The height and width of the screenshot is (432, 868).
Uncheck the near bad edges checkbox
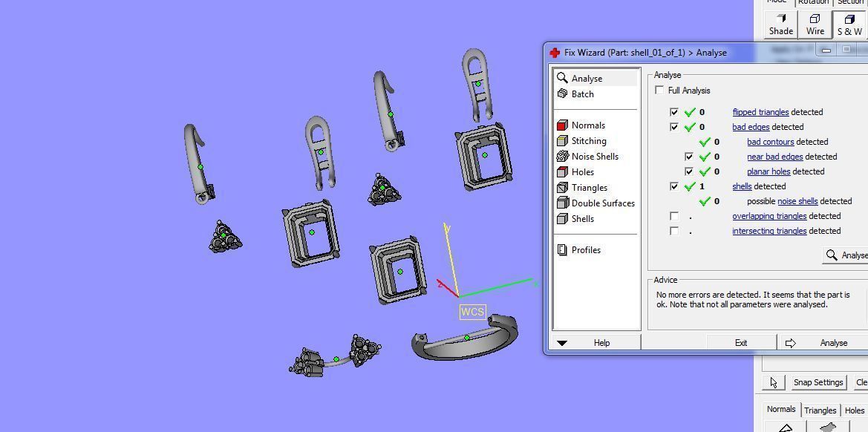[688, 157]
